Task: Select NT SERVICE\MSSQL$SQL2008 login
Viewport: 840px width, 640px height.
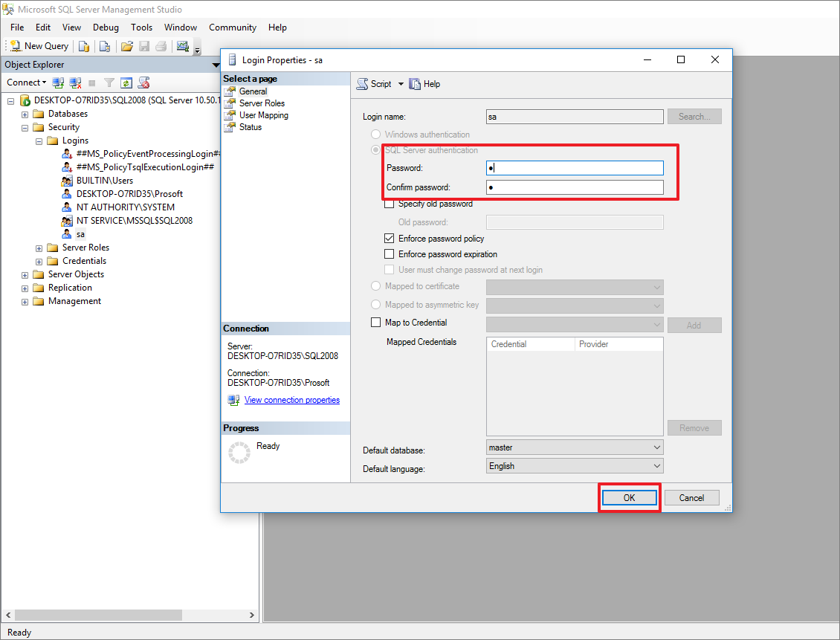Action: click(x=135, y=221)
